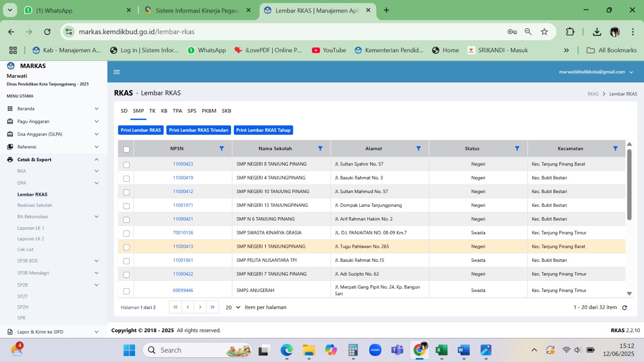Open Excel from the Windows taskbar
Viewport: 644px width, 362px height.
click(442, 350)
